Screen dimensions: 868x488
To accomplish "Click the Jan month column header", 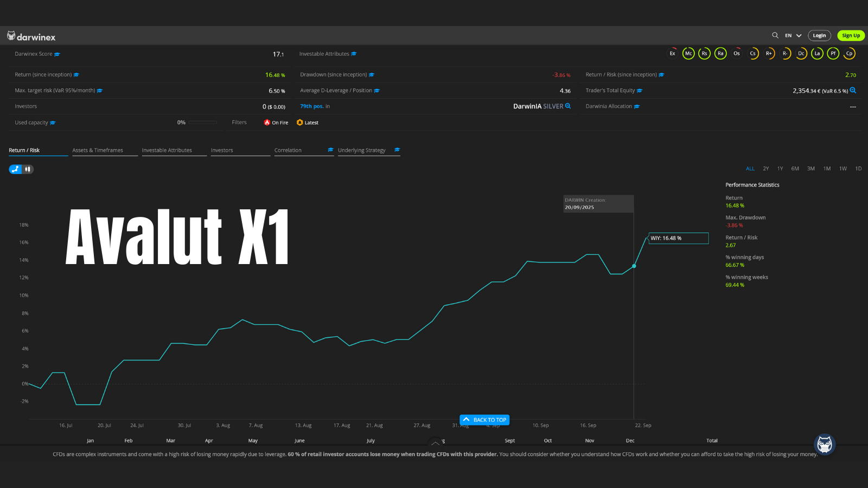I will tap(90, 441).
